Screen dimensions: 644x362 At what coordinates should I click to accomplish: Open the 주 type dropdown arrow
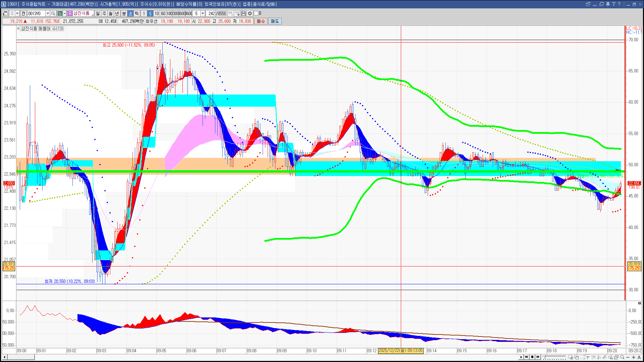tap(17, 13)
